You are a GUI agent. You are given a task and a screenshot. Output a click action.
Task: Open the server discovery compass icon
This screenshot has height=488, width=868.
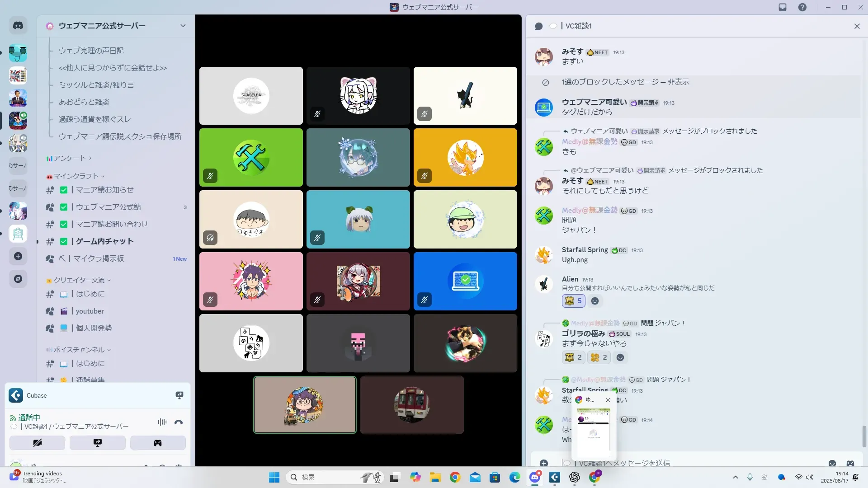tap(18, 279)
